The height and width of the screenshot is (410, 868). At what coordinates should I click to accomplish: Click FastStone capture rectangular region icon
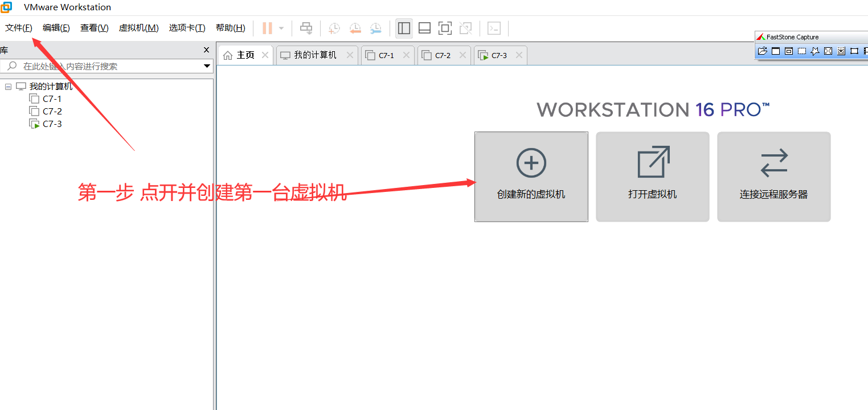[x=802, y=51]
